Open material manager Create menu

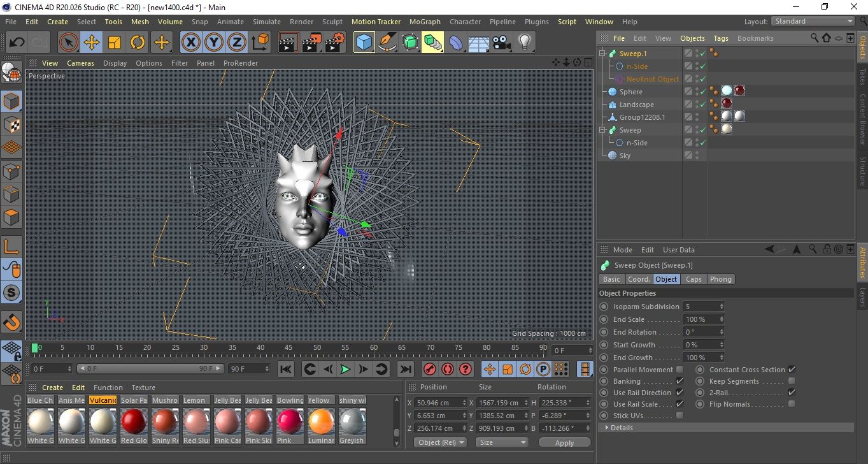[x=52, y=388]
